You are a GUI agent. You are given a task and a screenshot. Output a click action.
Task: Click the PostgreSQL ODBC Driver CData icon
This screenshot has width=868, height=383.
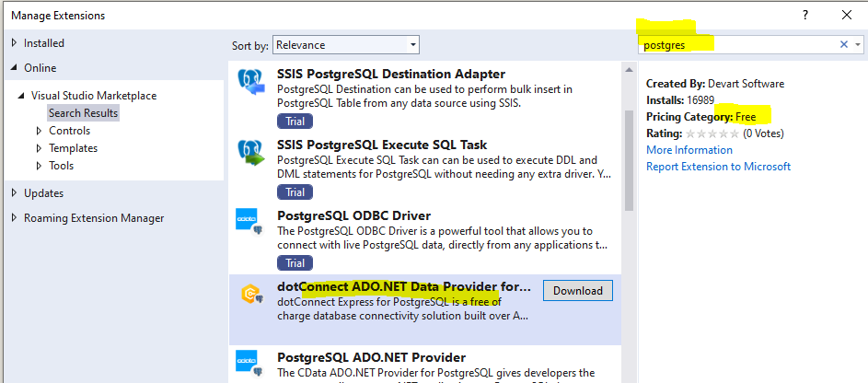pyautogui.click(x=249, y=223)
